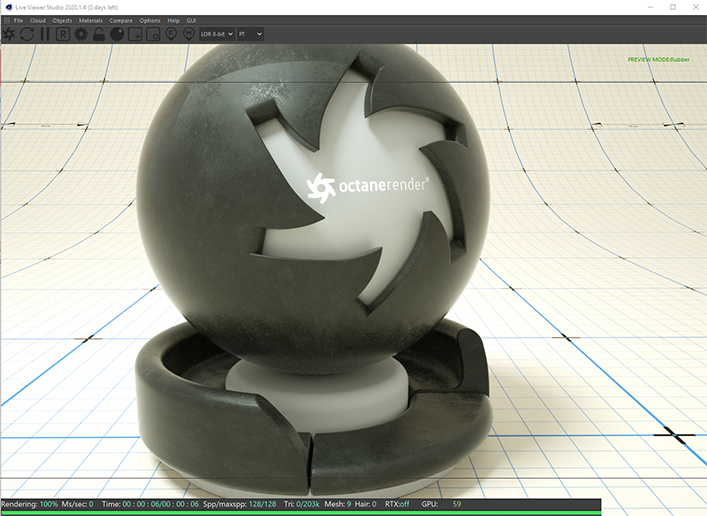This screenshot has height=516, width=707.
Task: Click the RTX:off status entry
Action: click(x=397, y=504)
